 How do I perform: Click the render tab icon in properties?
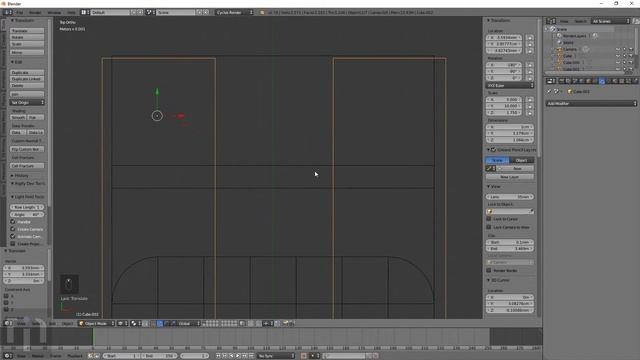(562, 81)
